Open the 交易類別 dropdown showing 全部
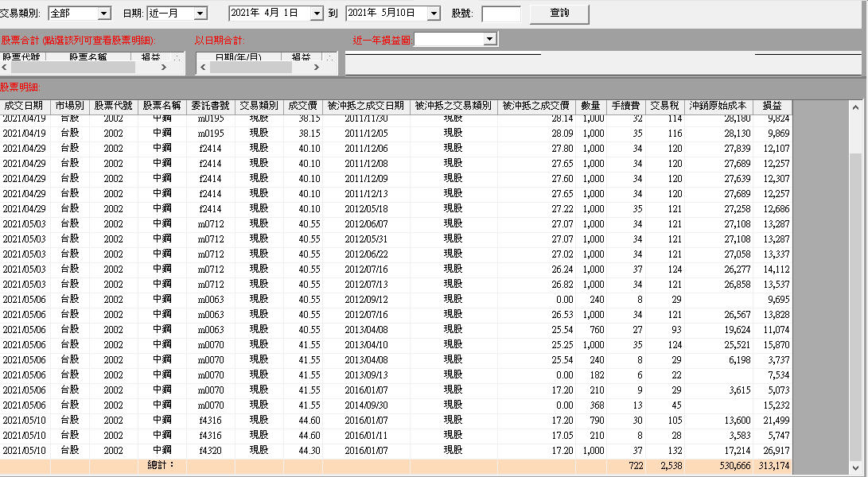The height and width of the screenshot is (477, 868). [x=103, y=14]
